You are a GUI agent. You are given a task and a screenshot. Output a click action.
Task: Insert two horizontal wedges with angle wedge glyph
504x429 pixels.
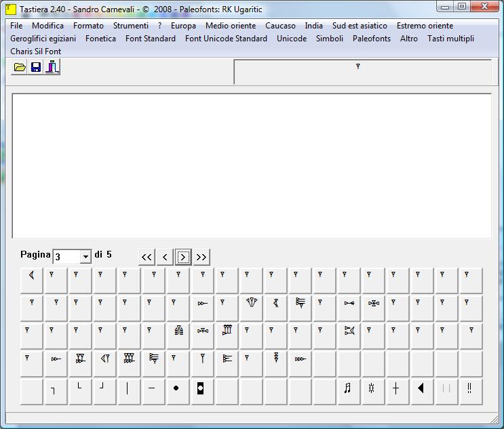pyautogui.click(x=349, y=336)
